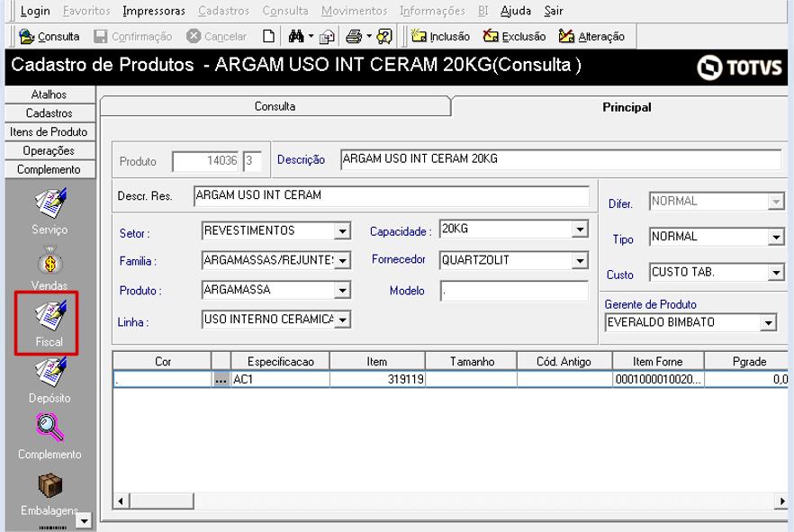
Task: Click the 0001000010020 Item Forne cell
Action: (x=658, y=380)
